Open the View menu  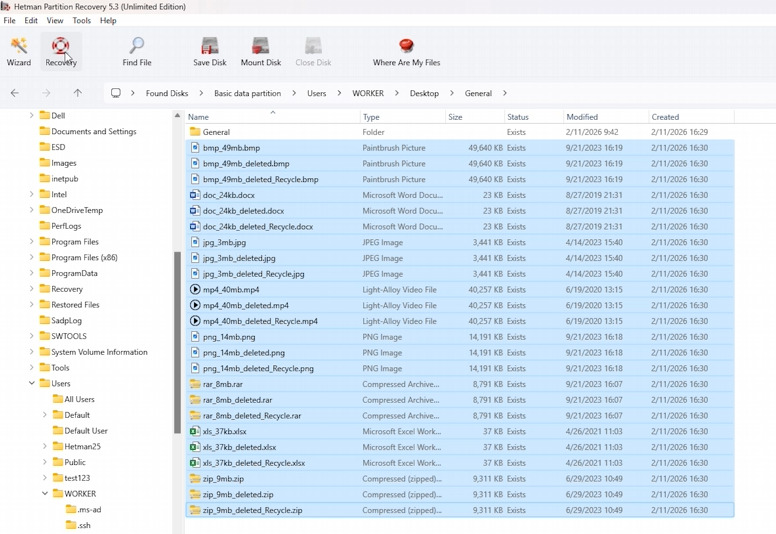[x=55, y=20]
